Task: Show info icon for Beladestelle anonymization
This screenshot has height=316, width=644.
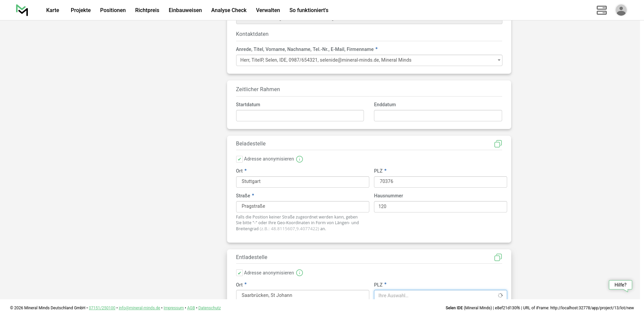Action: [x=300, y=159]
